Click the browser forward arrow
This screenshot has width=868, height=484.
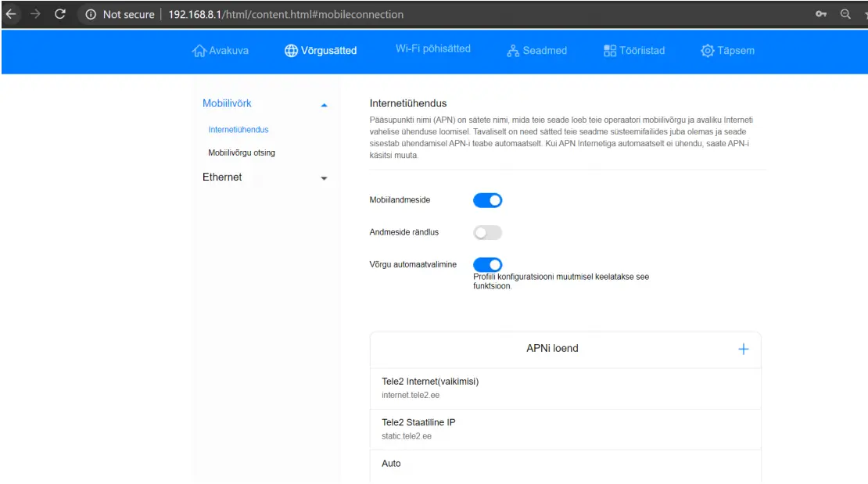pyautogui.click(x=35, y=14)
